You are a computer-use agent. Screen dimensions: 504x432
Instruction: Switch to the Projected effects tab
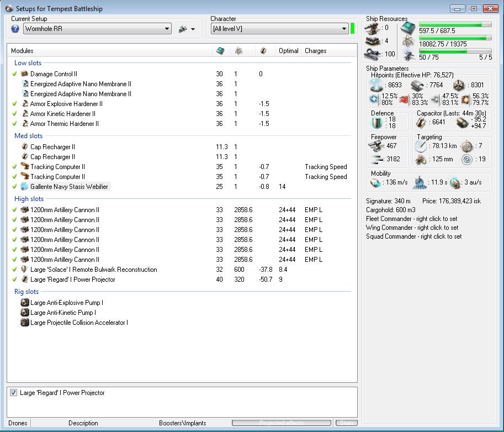282,423
